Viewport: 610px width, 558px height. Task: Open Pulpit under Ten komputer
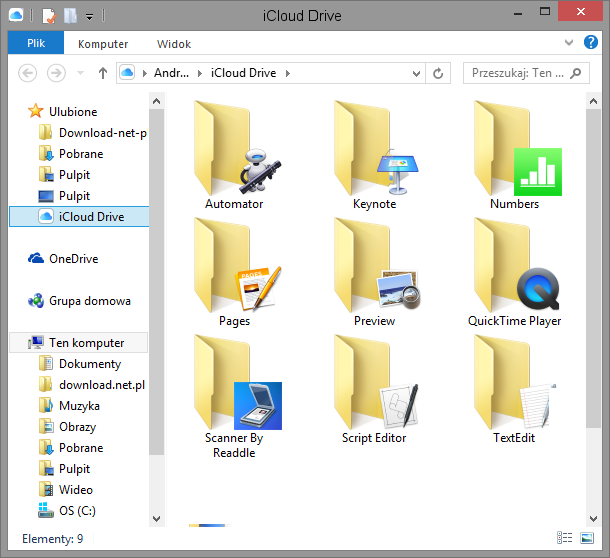pyautogui.click(x=65, y=469)
